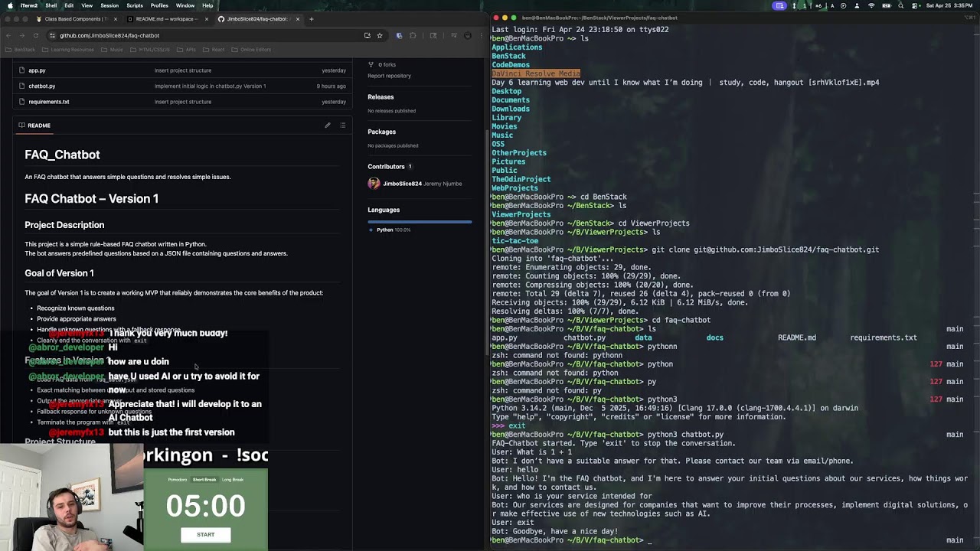This screenshot has width=980, height=551.
Task: Open the requirements.txt file
Action: tap(49, 102)
